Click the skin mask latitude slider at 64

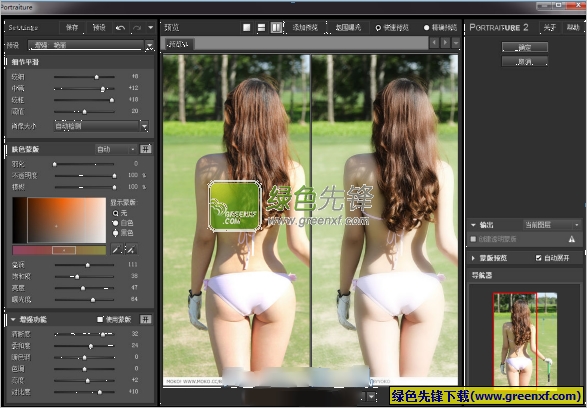(x=85, y=300)
